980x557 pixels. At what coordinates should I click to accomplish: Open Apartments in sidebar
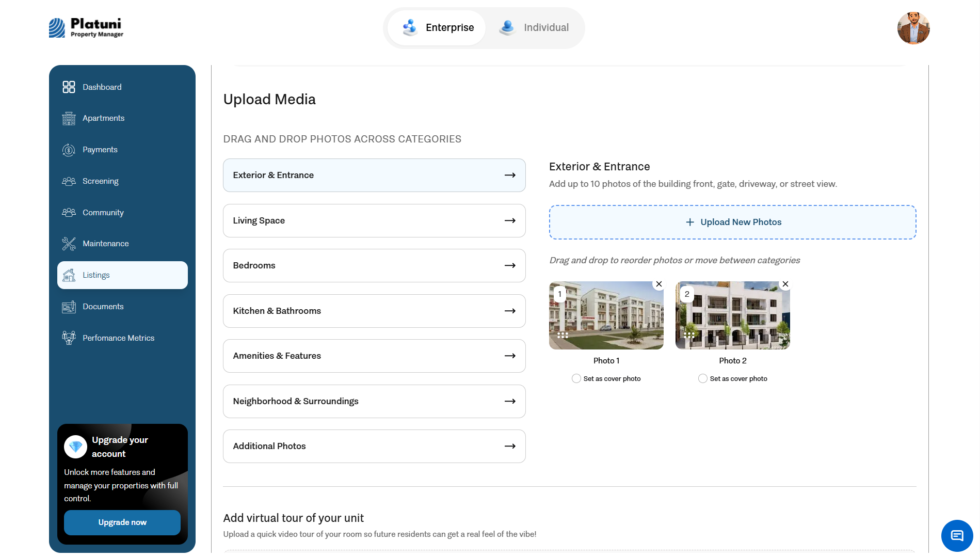122,118
